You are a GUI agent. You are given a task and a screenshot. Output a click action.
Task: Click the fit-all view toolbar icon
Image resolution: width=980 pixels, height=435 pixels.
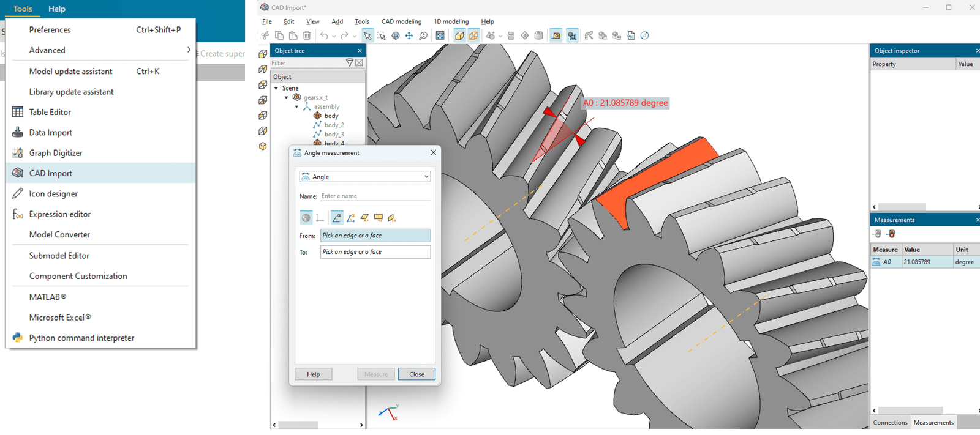(x=440, y=35)
